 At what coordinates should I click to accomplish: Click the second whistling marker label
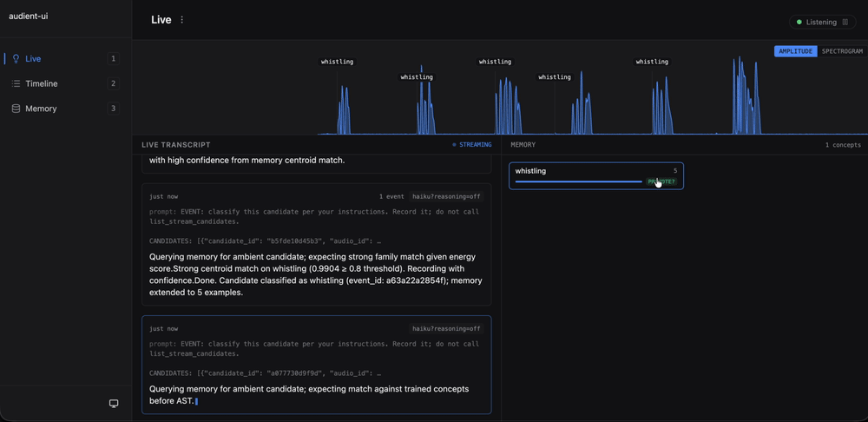coord(417,77)
